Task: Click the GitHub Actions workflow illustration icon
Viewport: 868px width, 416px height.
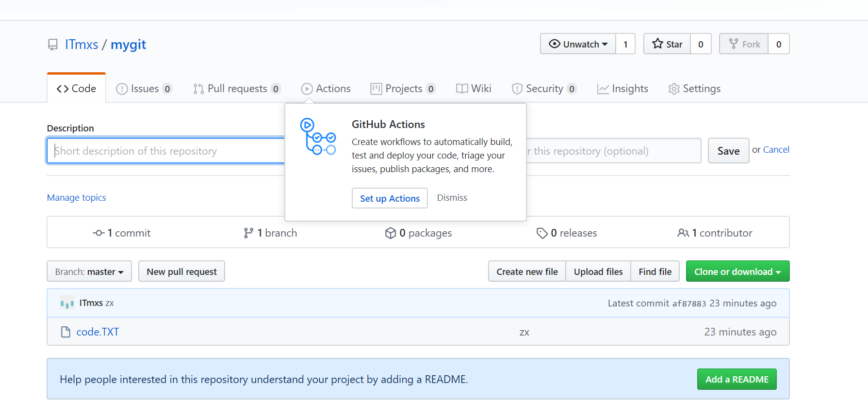Action: pos(318,137)
